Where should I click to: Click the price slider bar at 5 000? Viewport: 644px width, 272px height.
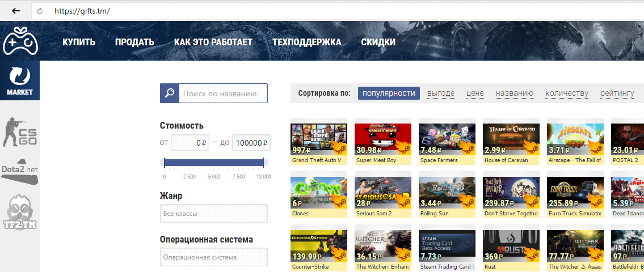click(x=214, y=163)
